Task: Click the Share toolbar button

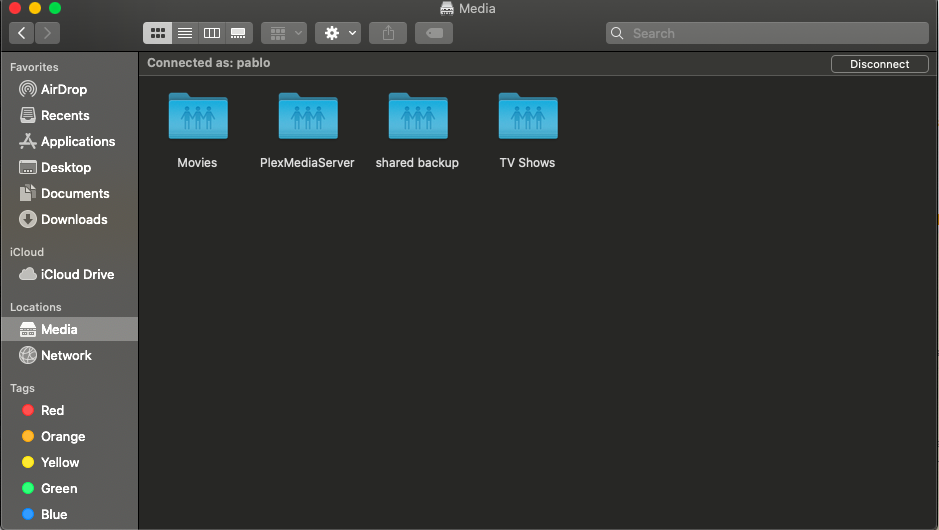Action: click(388, 33)
